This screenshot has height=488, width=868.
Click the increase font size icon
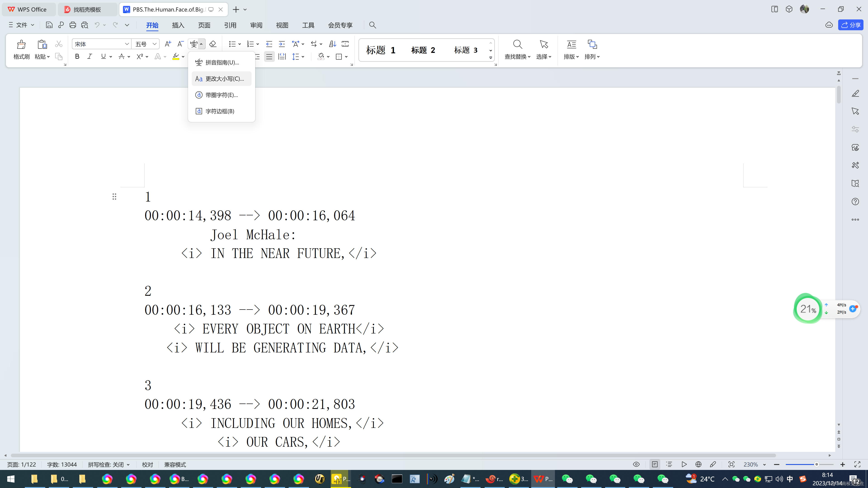tap(167, 44)
